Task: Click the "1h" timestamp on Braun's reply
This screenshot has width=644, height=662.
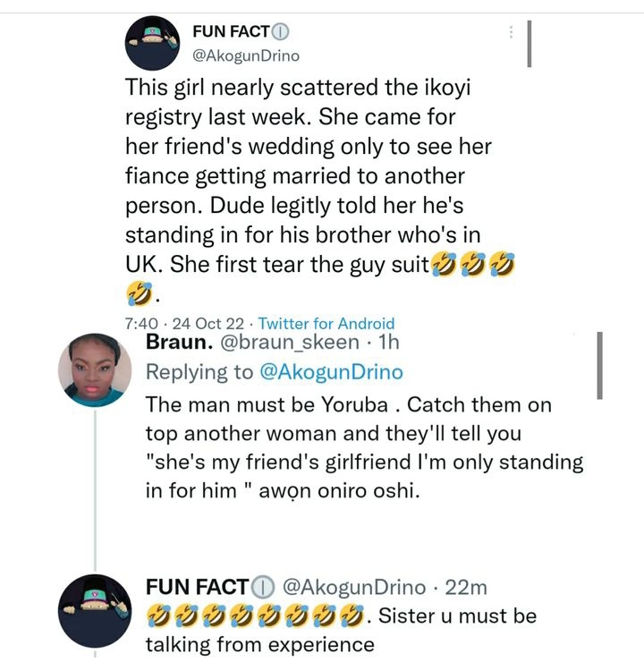Action: tap(389, 343)
